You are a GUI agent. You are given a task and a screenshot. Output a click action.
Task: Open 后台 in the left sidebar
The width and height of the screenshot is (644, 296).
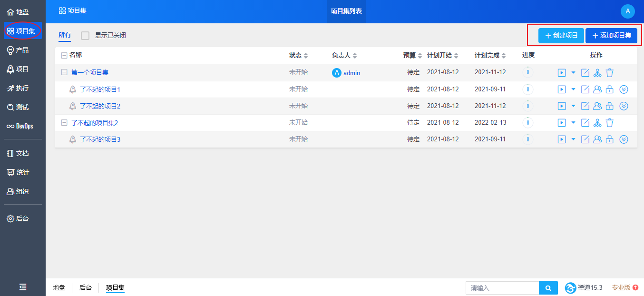pos(23,218)
